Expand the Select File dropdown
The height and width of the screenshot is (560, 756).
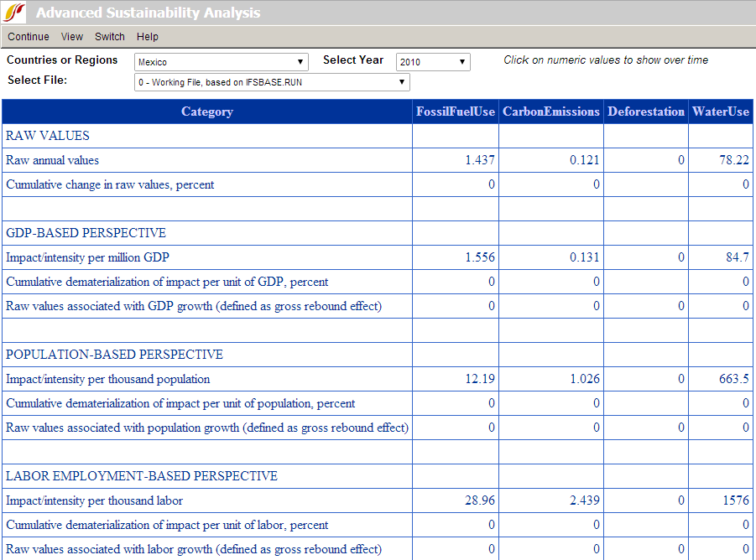(x=272, y=82)
